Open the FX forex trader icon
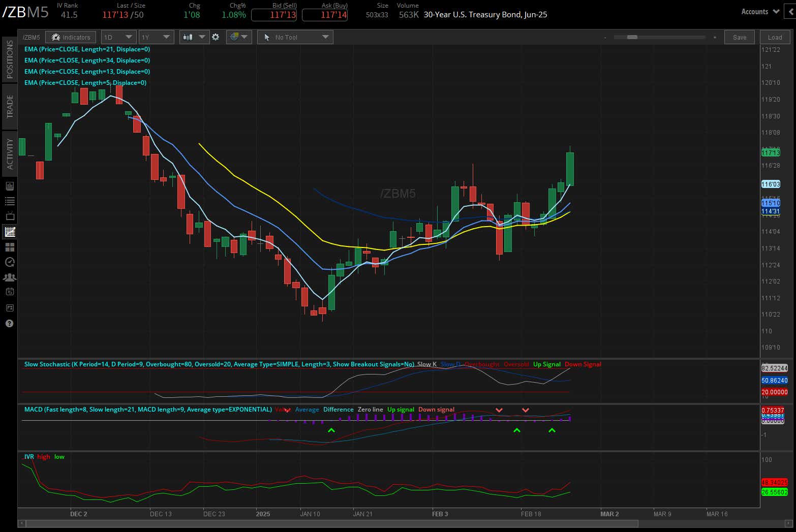This screenshot has height=532, width=796. [x=9, y=308]
